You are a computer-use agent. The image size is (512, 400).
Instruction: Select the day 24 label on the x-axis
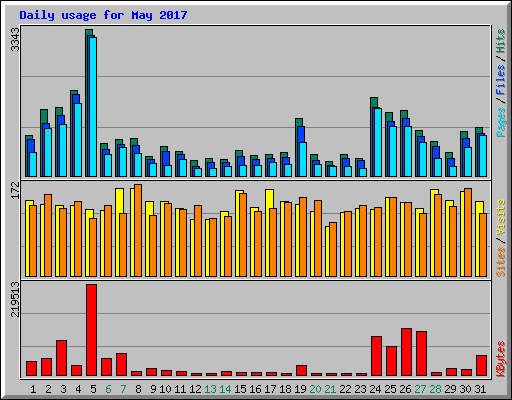(375, 389)
